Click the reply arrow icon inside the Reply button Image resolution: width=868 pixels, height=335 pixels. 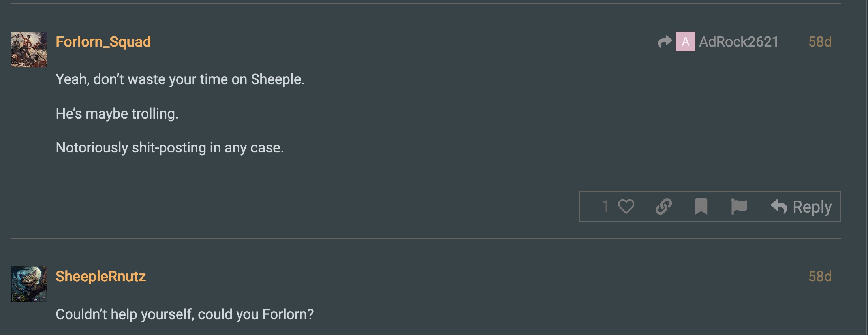point(779,207)
